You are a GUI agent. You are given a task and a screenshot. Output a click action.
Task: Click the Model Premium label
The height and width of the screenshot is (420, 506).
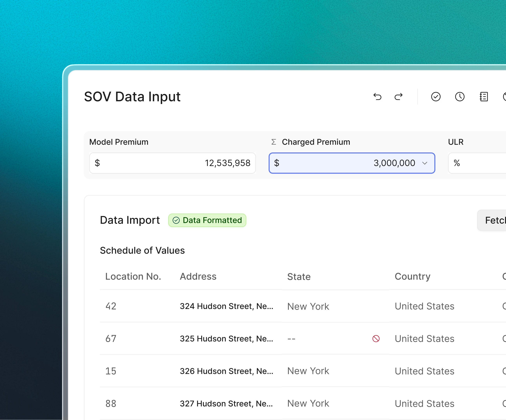tap(119, 142)
